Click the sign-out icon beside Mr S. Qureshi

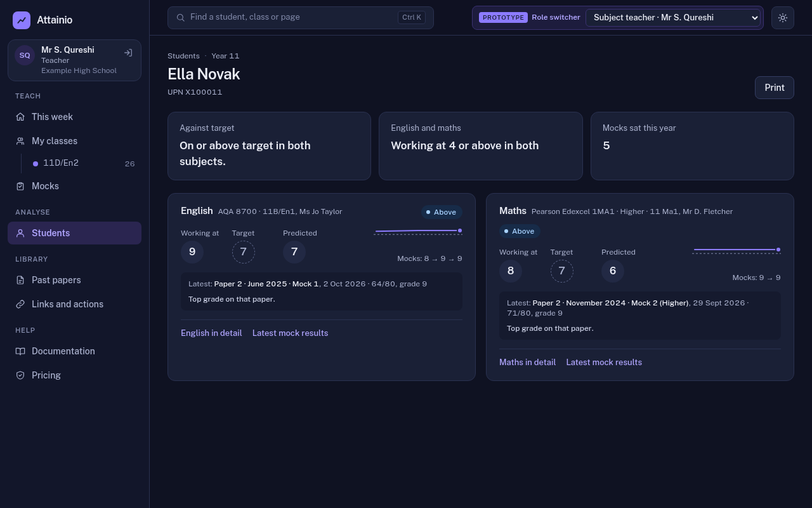(128, 53)
